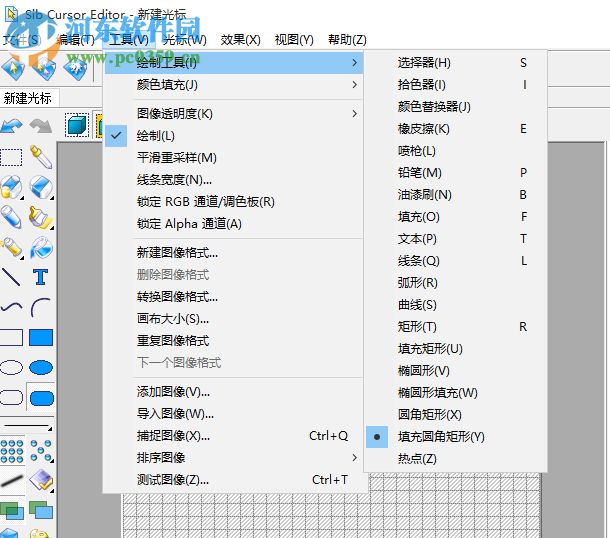Select 颜色替换器(J) in the submenu

point(456,107)
